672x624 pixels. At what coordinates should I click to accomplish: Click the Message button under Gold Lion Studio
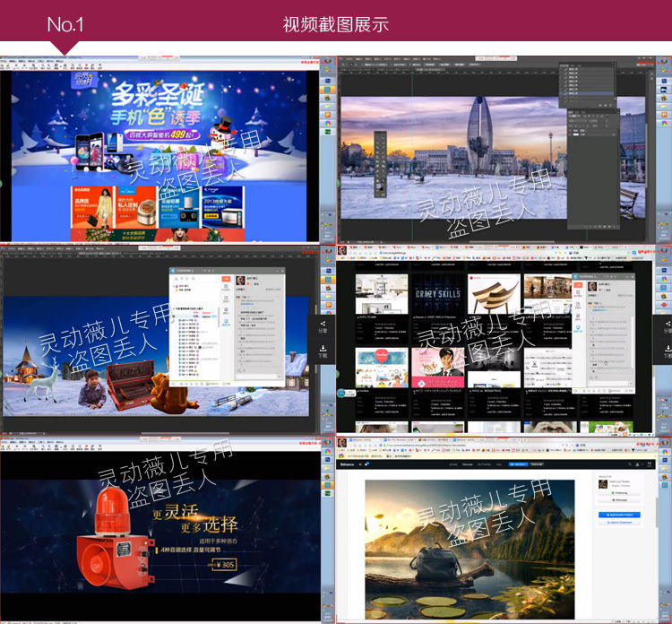point(619,499)
